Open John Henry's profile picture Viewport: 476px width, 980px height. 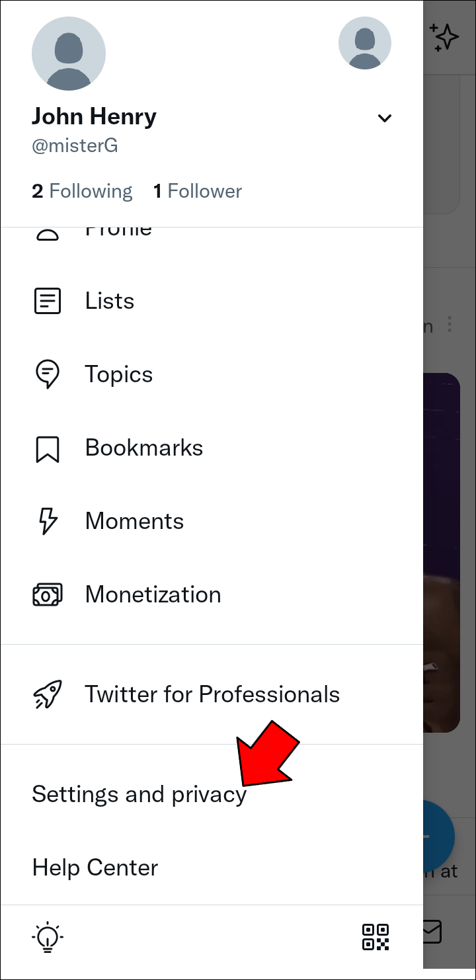click(69, 53)
